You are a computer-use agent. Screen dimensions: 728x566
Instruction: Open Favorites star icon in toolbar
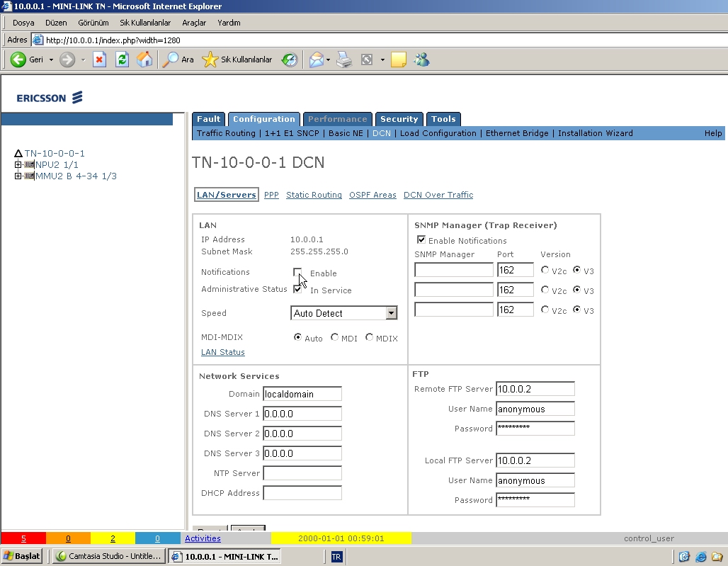(x=210, y=60)
